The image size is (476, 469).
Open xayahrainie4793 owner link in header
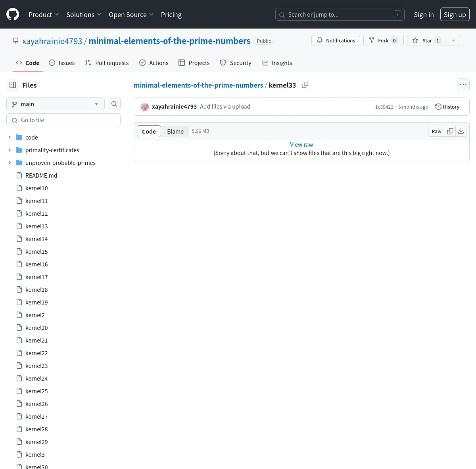click(x=52, y=41)
